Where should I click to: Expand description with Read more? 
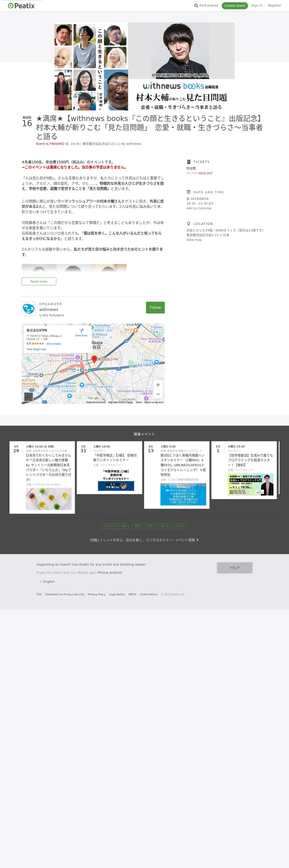(x=39, y=281)
